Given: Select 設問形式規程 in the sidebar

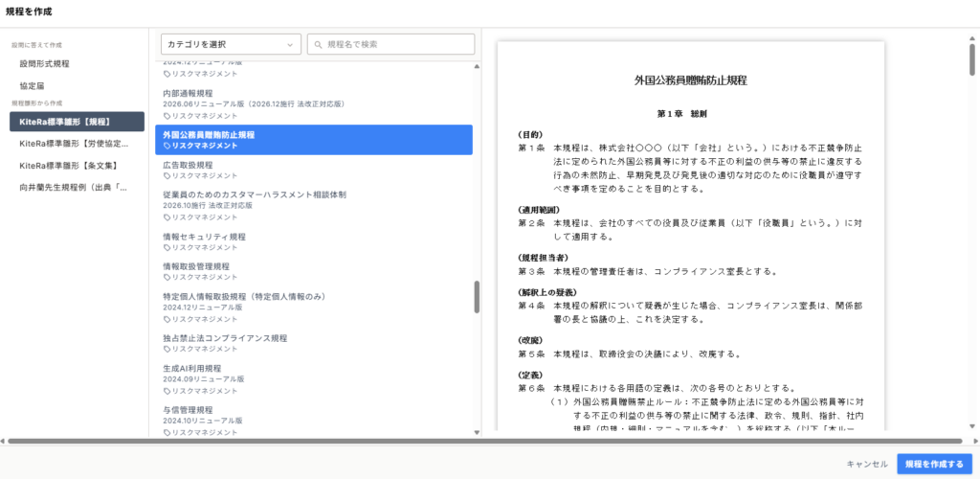Looking at the screenshot, I should point(44,64).
